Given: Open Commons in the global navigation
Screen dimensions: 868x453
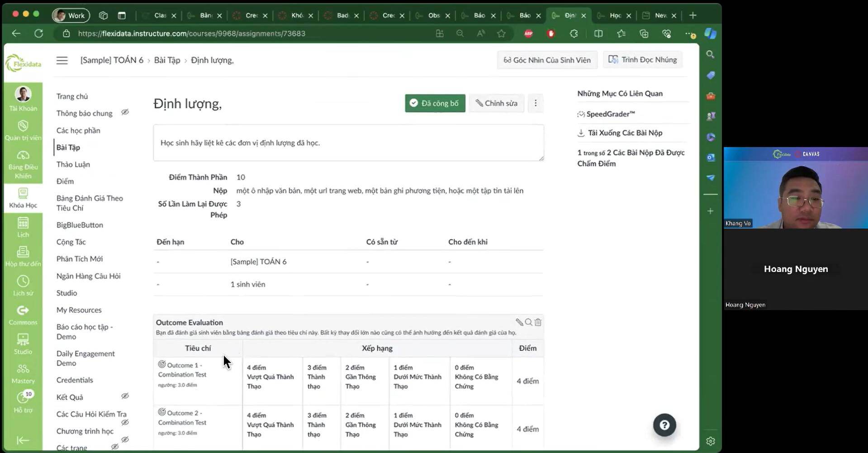Looking at the screenshot, I should (x=23, y=315).
